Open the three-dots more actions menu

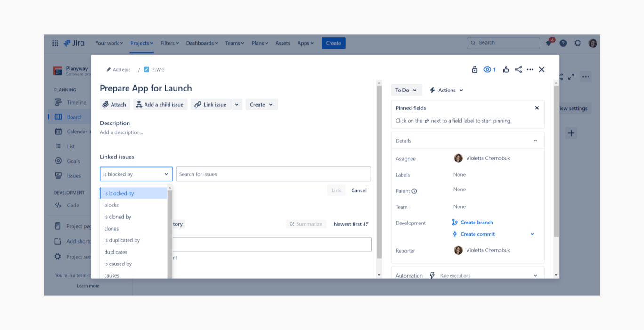530,69
